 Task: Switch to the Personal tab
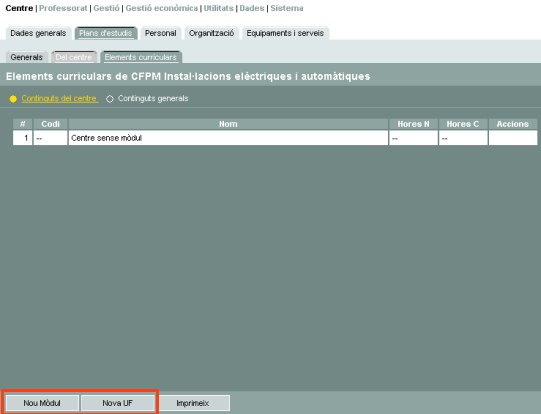160,33
